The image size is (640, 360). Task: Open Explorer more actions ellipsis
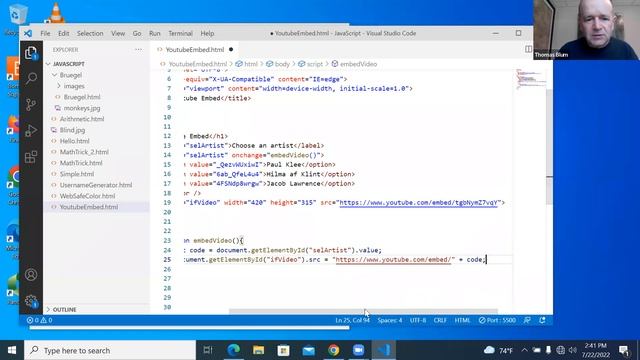[x=138, y=49]
